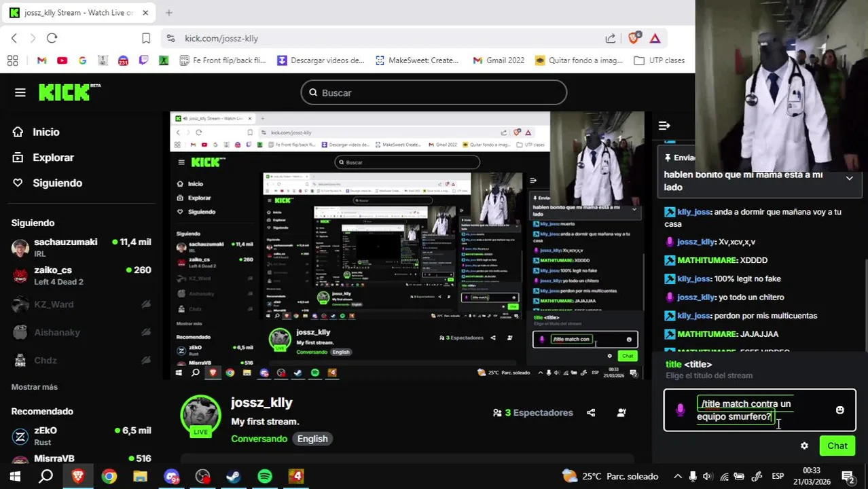Viewport: 868px width, 489px height.
Task: Click the KICK logo
Action: [69, 92]
